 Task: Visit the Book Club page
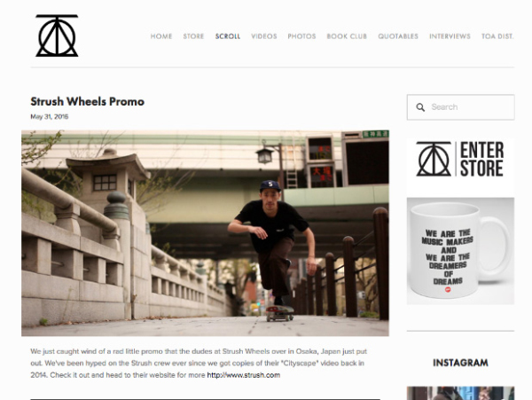(x=347, y=36)
